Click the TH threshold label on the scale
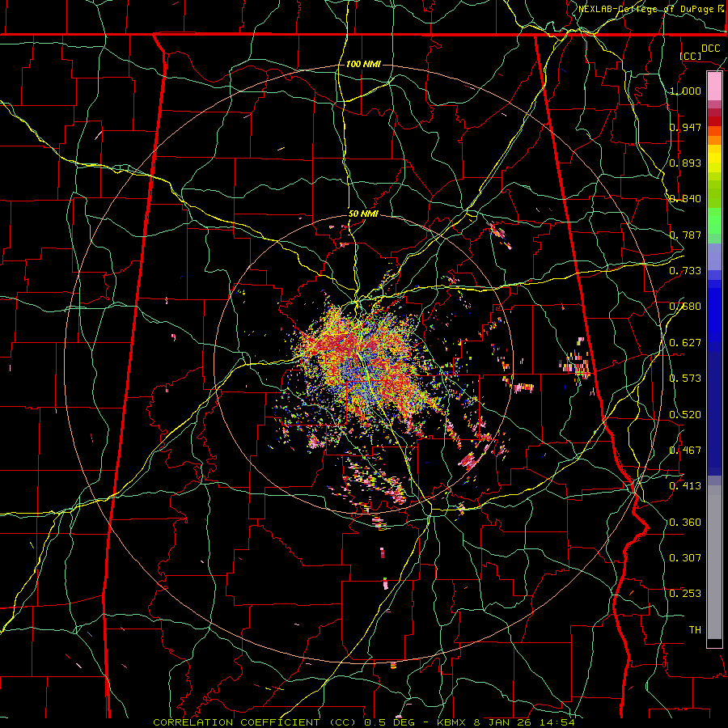This screenshot has height=728, width=728. point(695,630)
